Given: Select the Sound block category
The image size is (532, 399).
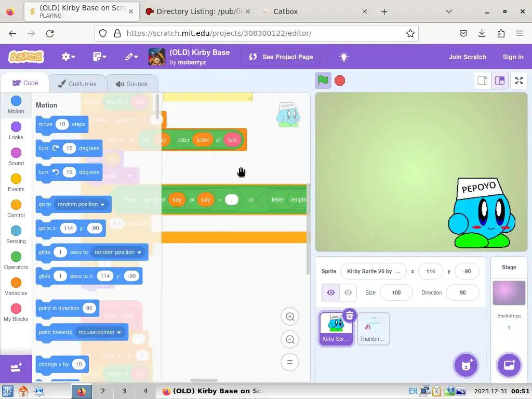Looking at the screenshot, I should click(x=16, y=157).
